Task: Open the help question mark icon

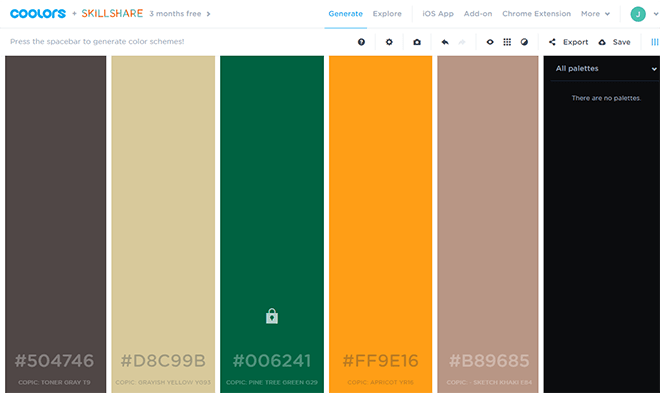Action: (361, 42)
